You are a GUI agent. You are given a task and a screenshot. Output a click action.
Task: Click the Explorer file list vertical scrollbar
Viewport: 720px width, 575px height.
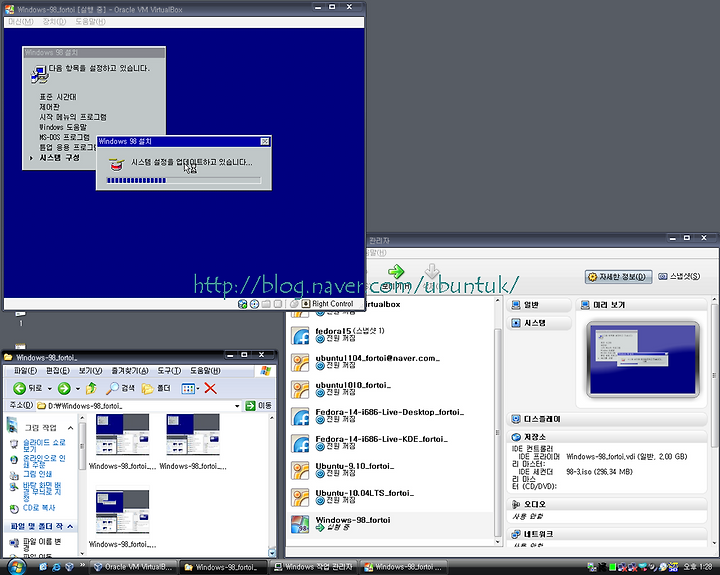click(x=272, y=485)
